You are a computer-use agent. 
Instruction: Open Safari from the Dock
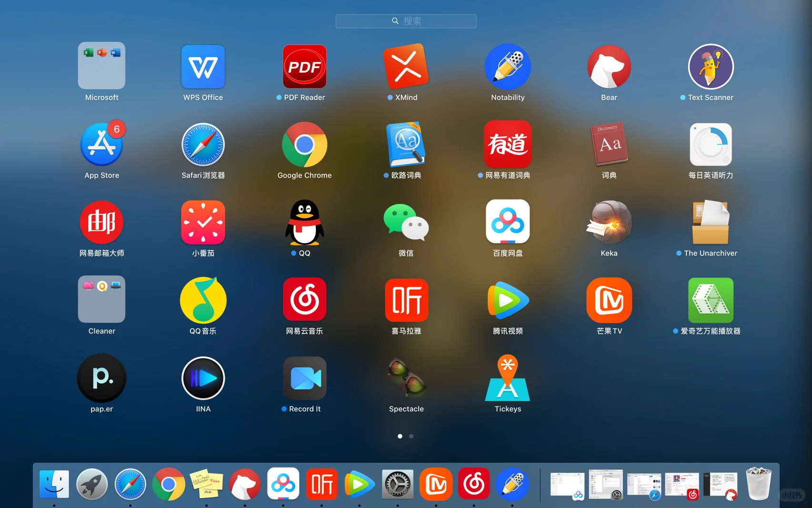130,484
